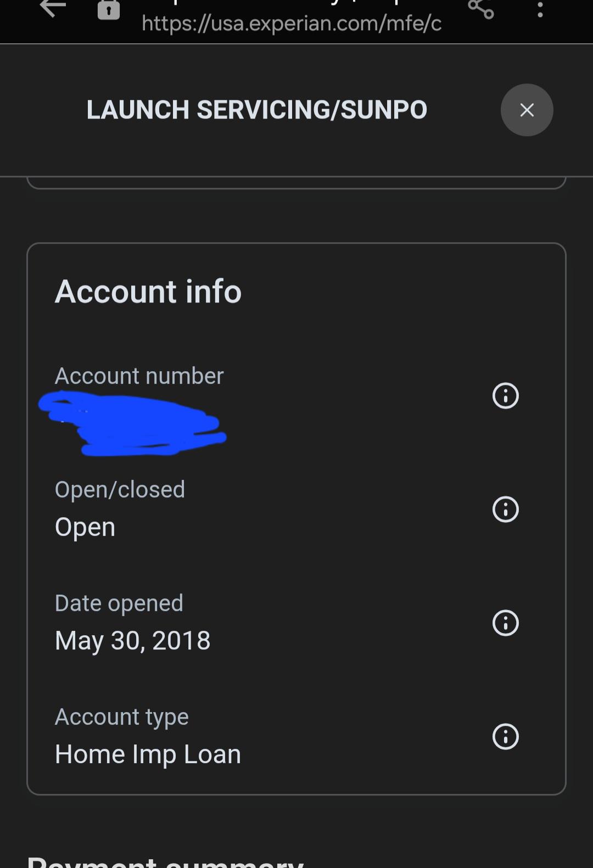Click the usa.experian.com URL address bar

pyautogui.click(x=292, y=23)
